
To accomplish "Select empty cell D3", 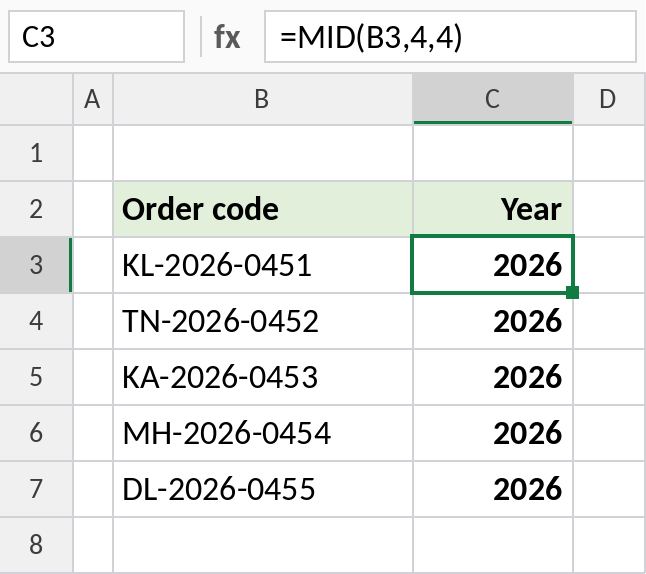I will [x=610, y=265].
